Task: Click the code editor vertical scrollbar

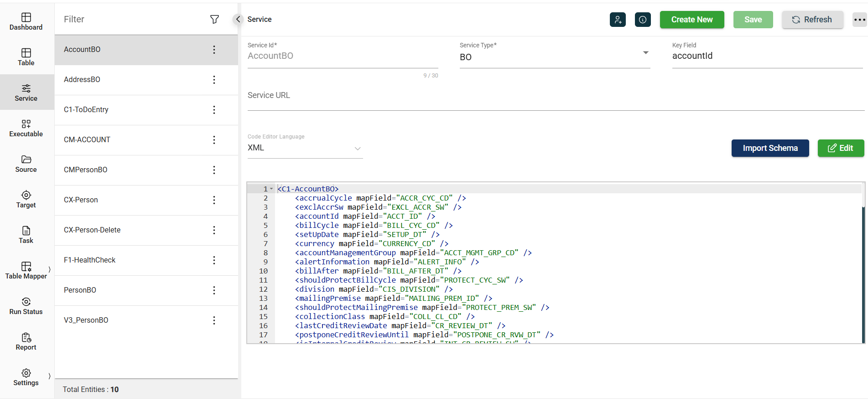Action: [863, 273]
